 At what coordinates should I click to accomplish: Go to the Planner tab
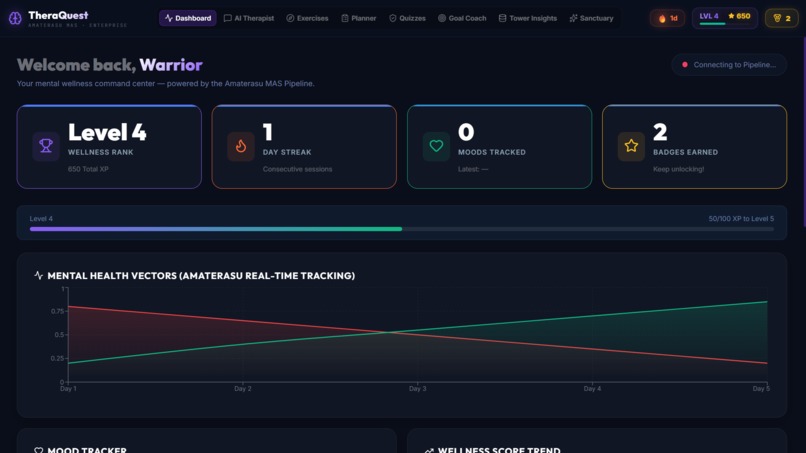tap(358, 18)
